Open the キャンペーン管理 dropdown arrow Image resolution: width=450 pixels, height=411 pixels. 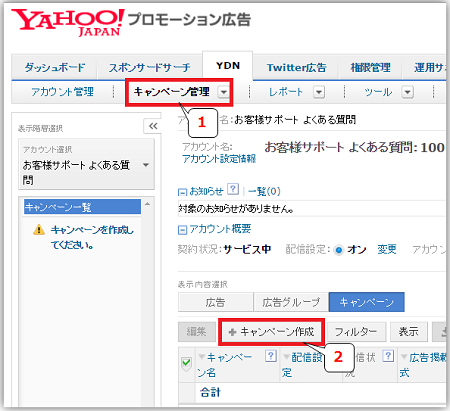(x=223, y=92)
